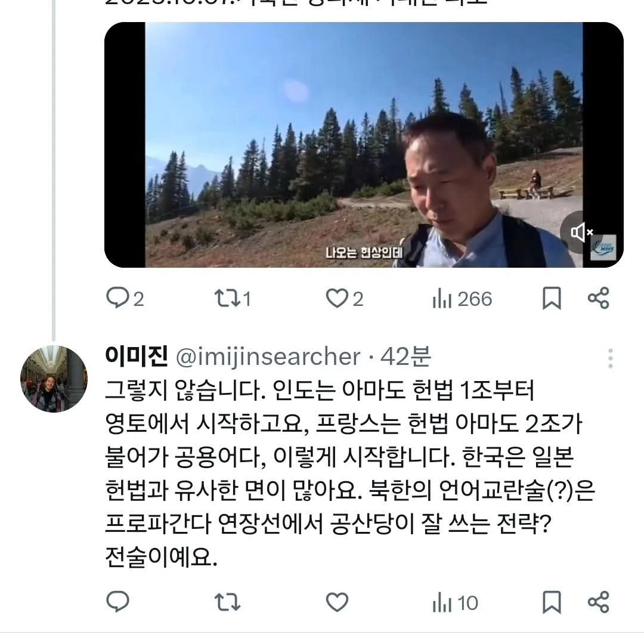Open more options for 이미진's reply
Screen dimensions: 644x644
pos(610,359)
